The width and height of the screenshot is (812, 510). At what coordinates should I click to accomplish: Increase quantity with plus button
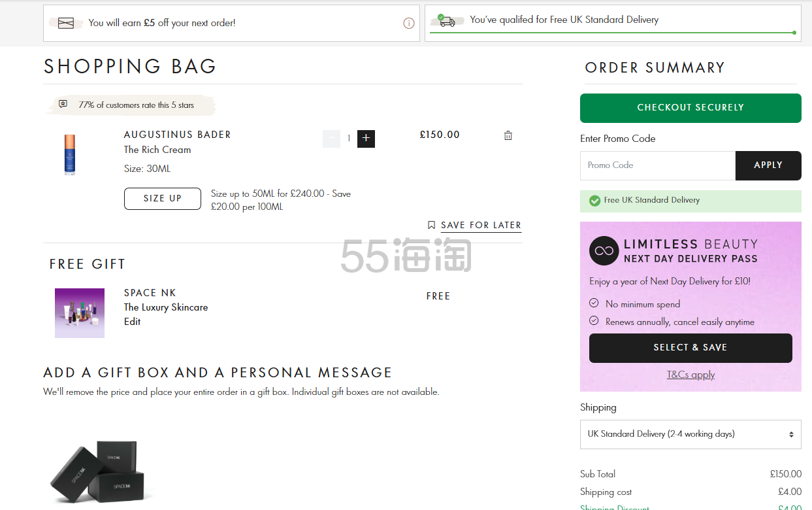(366, 139)
